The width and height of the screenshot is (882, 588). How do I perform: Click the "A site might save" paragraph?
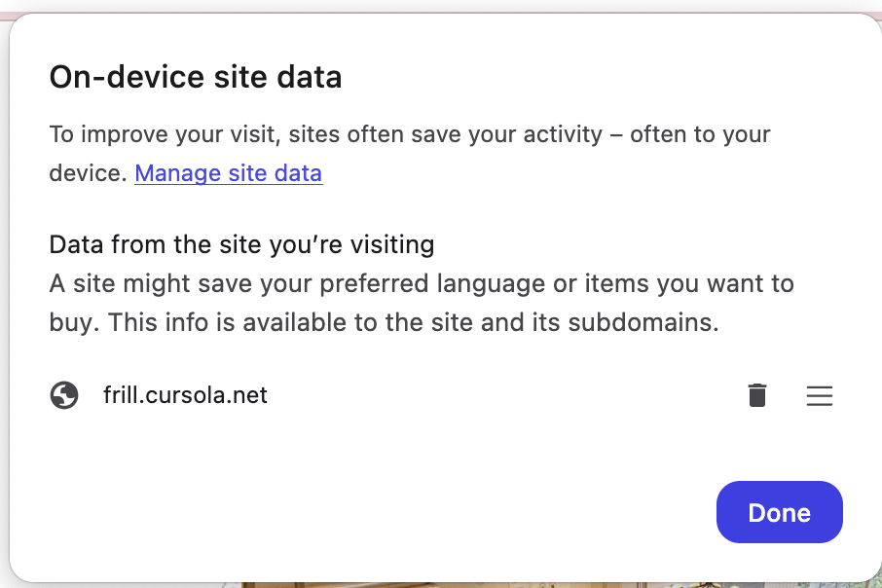tap(421, 284)
